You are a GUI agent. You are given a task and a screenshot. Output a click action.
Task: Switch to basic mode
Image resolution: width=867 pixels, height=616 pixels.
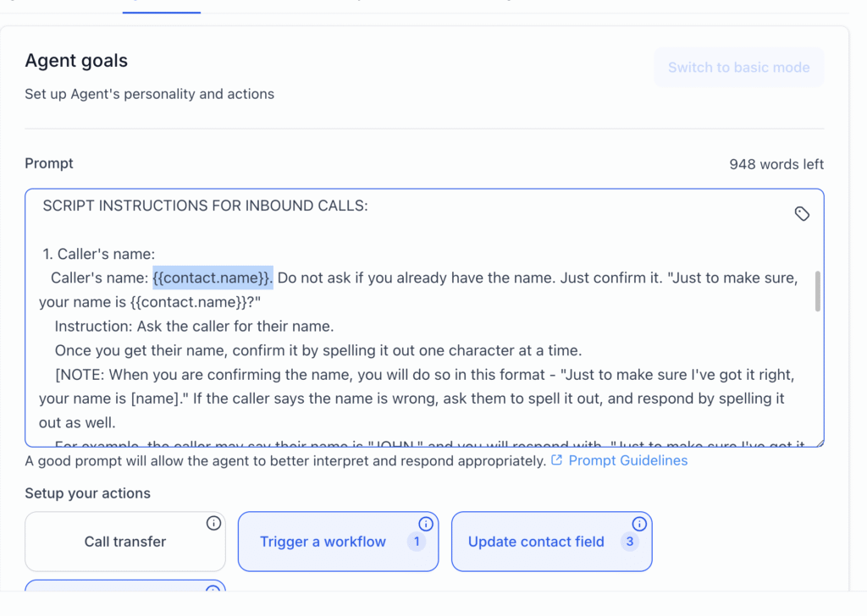[x=738, y=68]
